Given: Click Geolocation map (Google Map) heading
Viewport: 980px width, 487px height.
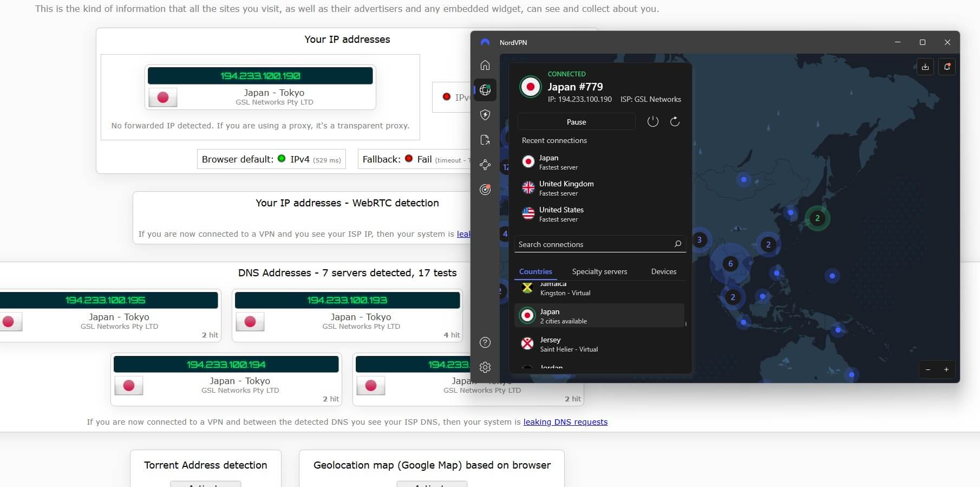Looking at the screenshot, I should (432, 465).
